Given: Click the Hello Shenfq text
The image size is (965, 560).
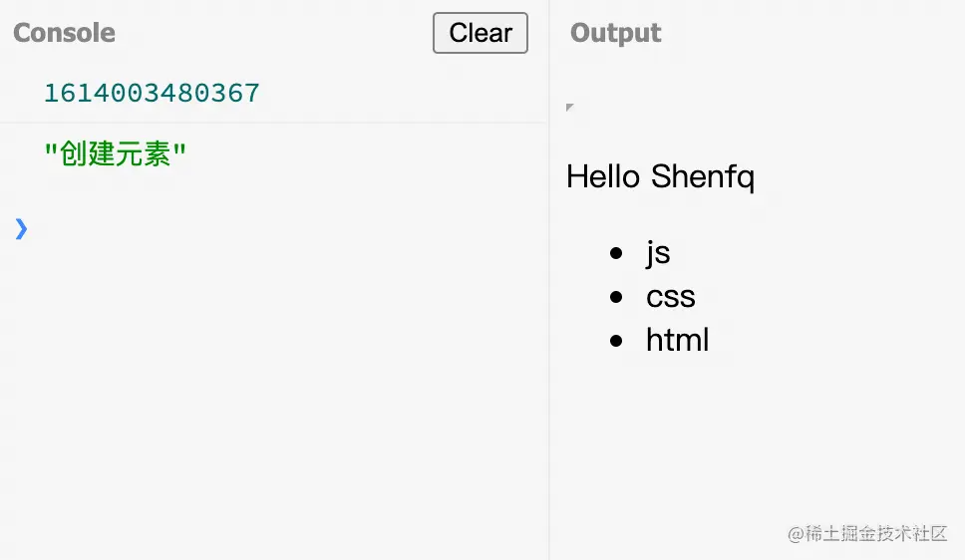Looking at the screenshot, I should tap(660, 177).
